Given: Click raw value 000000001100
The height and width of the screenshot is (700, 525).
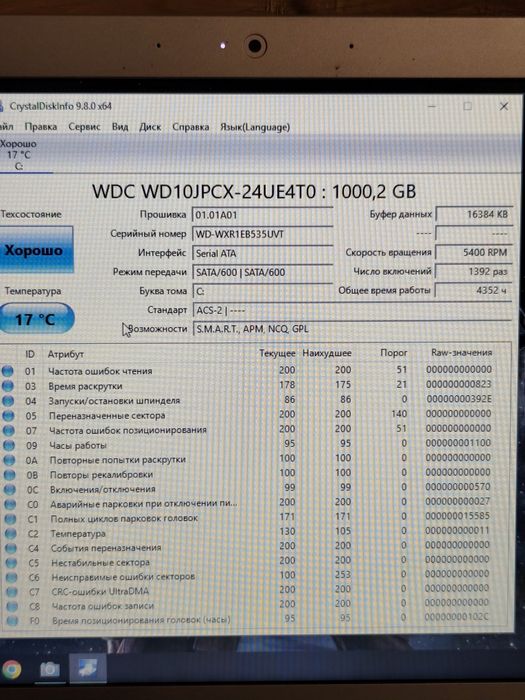Looking at the screenshot, I should tap(458, 442).
